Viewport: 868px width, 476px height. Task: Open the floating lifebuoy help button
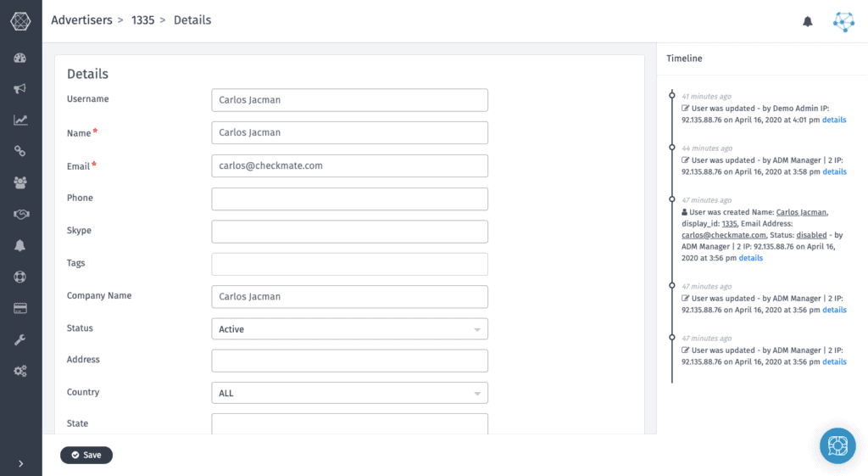point(837,445)
